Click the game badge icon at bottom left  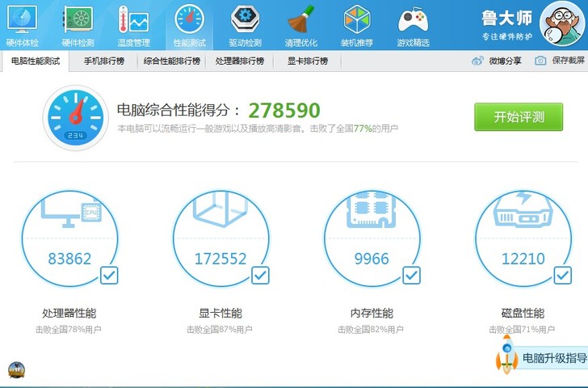[16, 370]
